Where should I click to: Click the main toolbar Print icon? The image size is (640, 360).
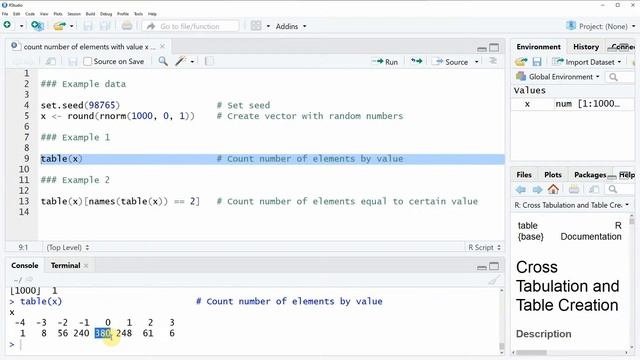[127, 26]
